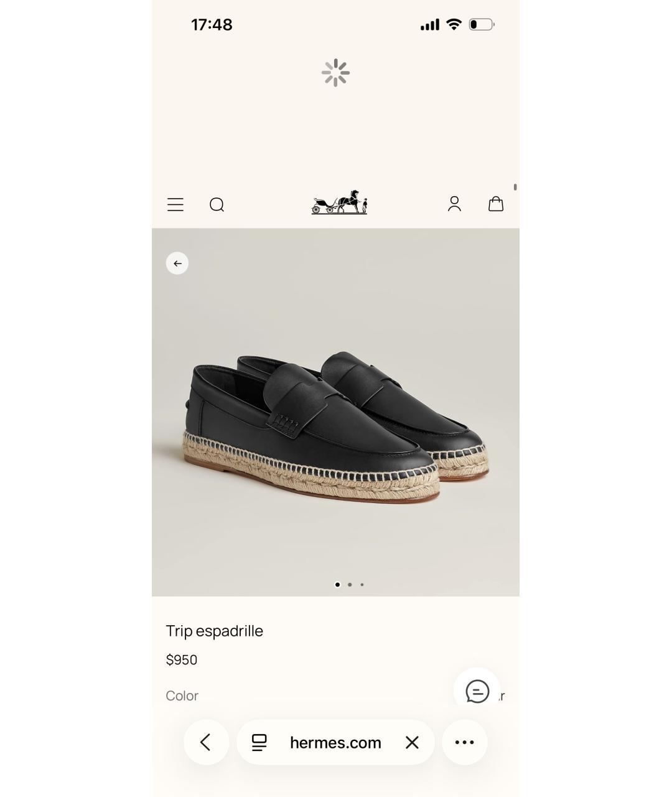Tap the hermes.com address field
Viewport: 672px width, 797px height.
click(x=335, y=742)
